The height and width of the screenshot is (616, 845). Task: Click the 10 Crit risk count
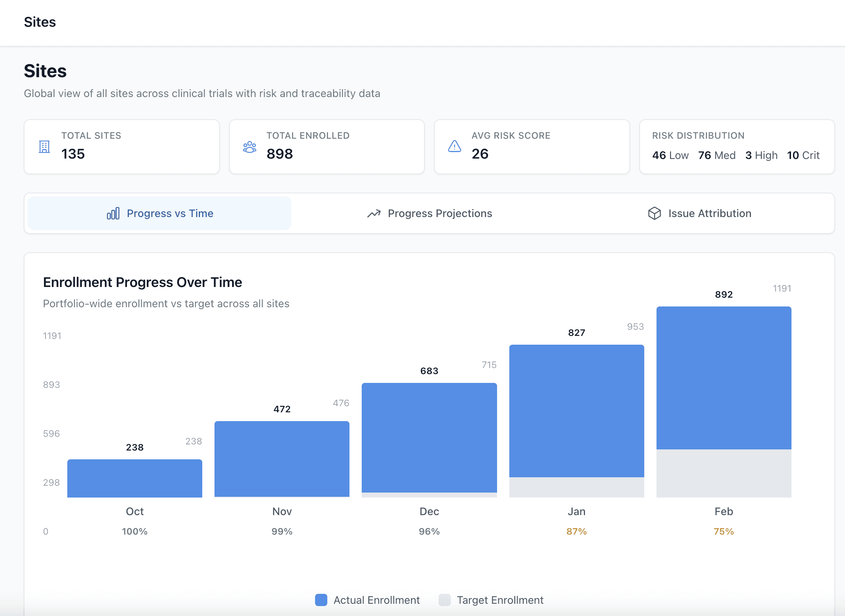803,156
